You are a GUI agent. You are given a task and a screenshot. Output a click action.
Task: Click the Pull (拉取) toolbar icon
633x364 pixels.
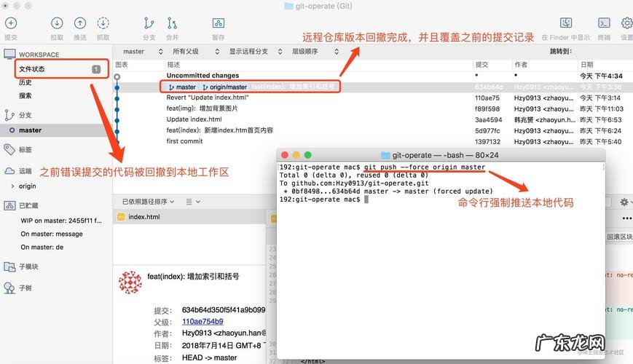[57, 23]
